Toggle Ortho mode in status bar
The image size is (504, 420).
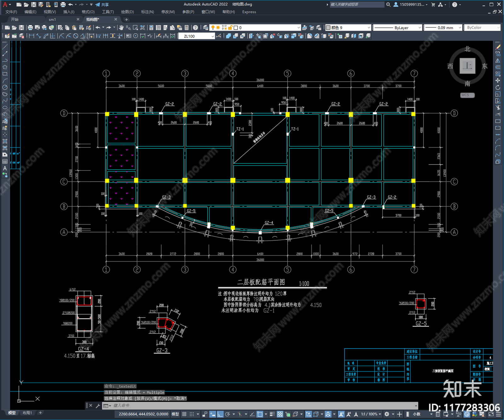point(220,414)
